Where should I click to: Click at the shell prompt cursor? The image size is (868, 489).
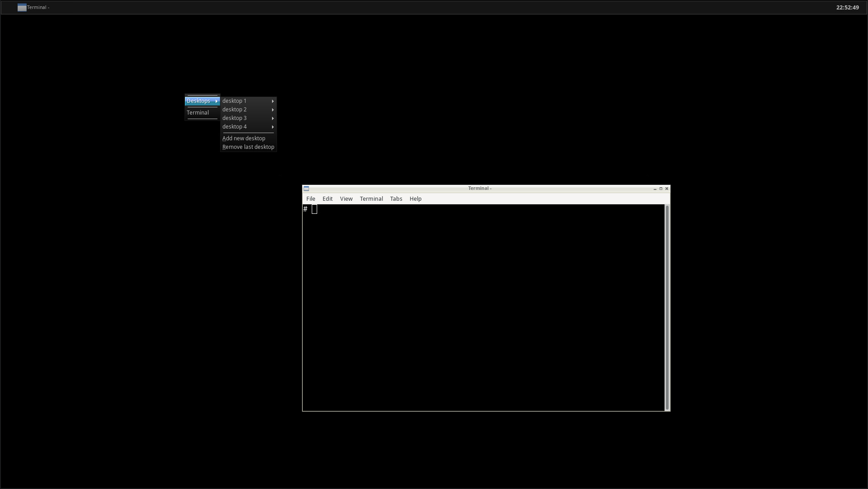[x=314, y=209]
